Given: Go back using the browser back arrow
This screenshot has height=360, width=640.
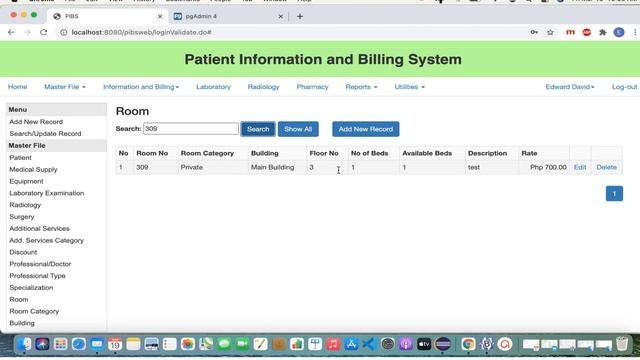Looking at the screenshot, I should click(11, 32).
